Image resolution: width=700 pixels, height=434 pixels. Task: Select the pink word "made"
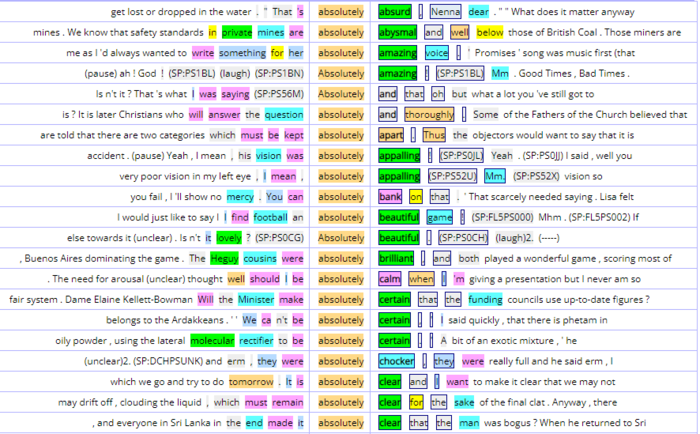point(280,423)
